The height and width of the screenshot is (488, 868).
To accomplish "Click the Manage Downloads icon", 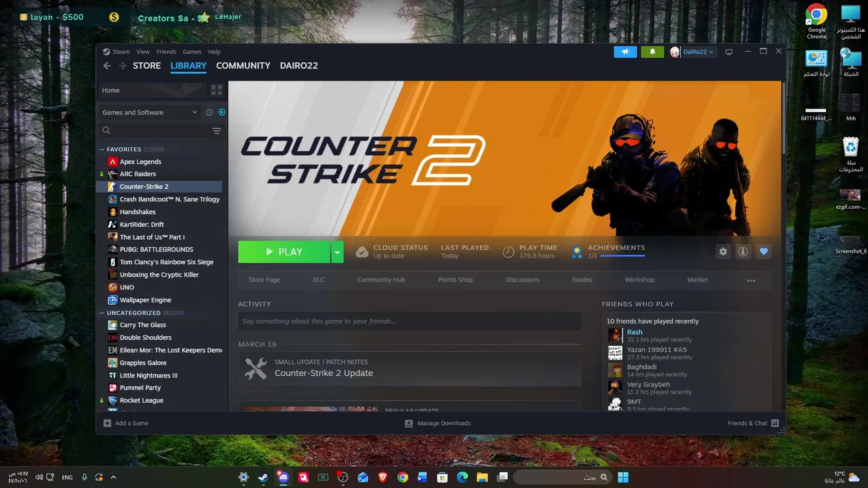I will tap(409, 423).
